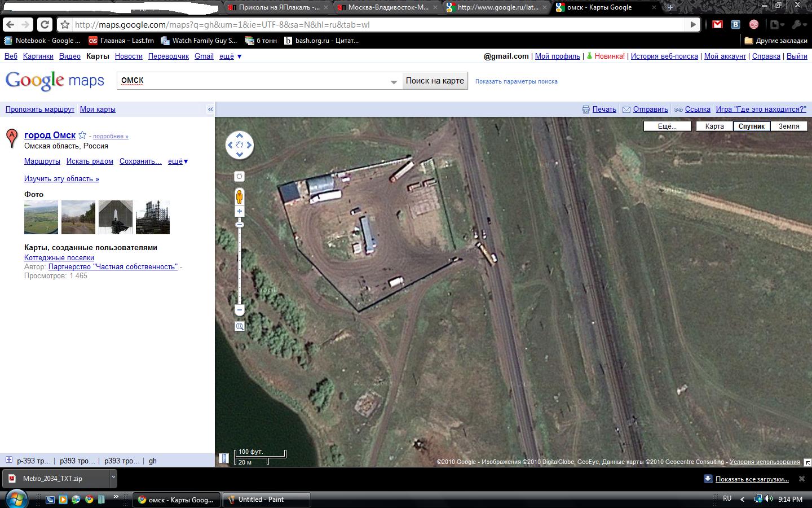812x508 pixels.
Task: Open the Новости item in top bar
Action: [x=129, y=56]
